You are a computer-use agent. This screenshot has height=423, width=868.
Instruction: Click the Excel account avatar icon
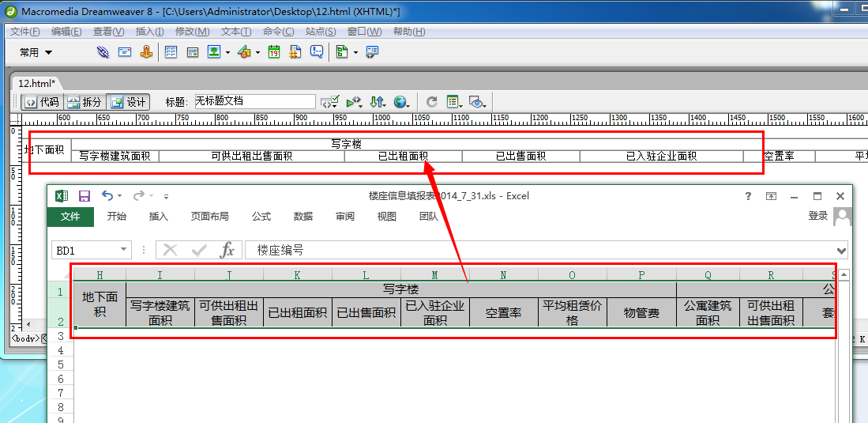click(x=843, y=217)
